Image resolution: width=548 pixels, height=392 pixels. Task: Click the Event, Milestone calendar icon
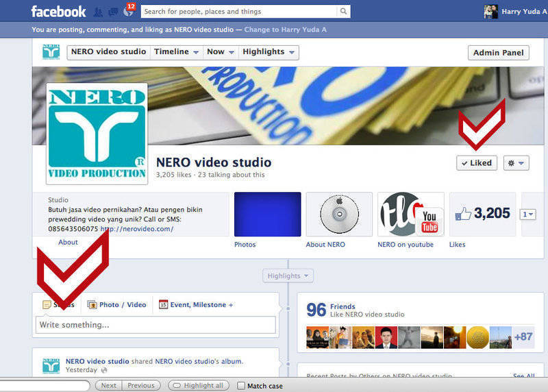point(163,304)
